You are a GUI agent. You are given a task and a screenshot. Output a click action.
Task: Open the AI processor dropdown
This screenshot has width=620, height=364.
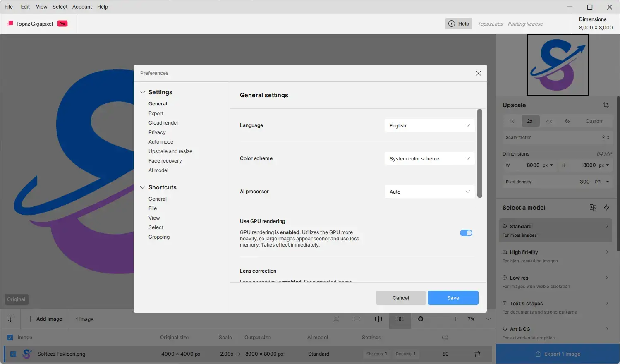(429, 192)
